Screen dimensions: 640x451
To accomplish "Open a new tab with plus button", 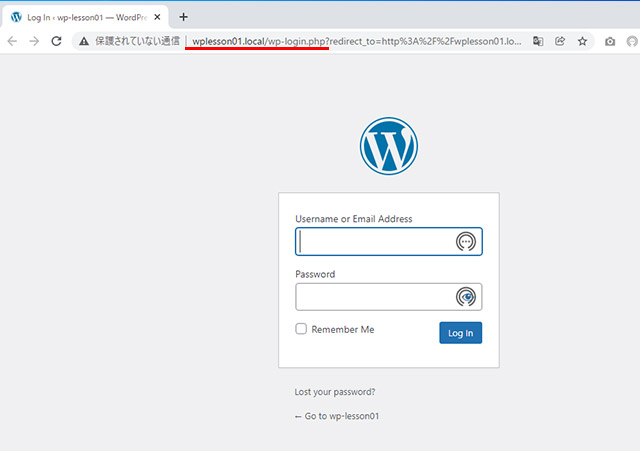I will coord(183,17).
